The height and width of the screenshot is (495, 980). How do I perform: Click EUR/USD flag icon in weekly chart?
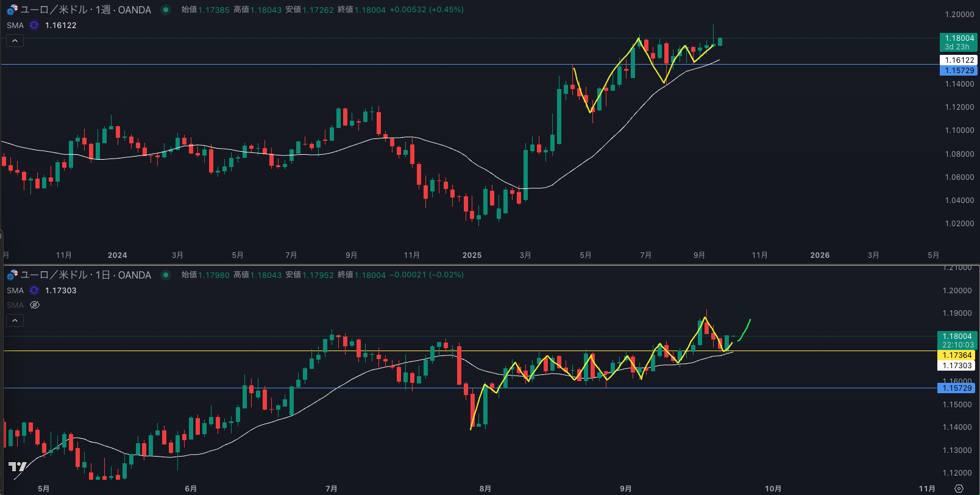tap(12, 10)
